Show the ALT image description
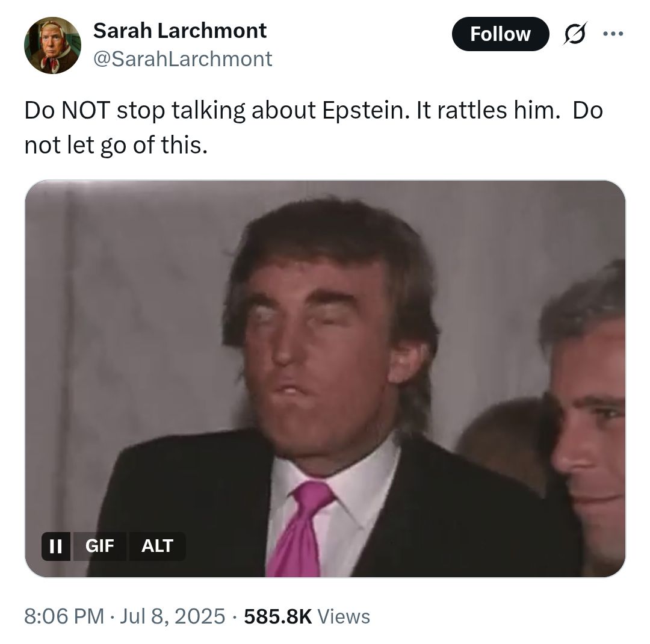Viewport: 650px width, 644px height. click(157, 546)
